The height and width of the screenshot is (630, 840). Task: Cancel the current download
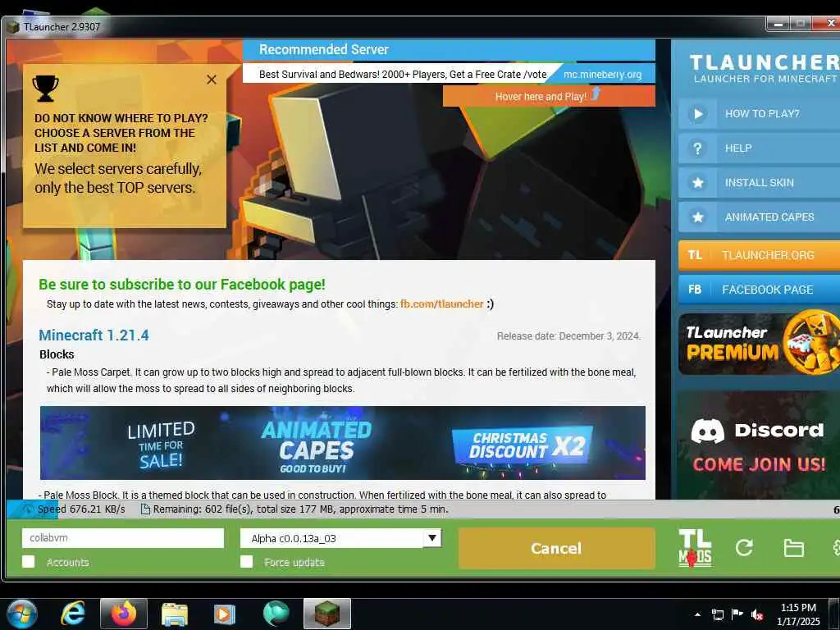(556, 548)
